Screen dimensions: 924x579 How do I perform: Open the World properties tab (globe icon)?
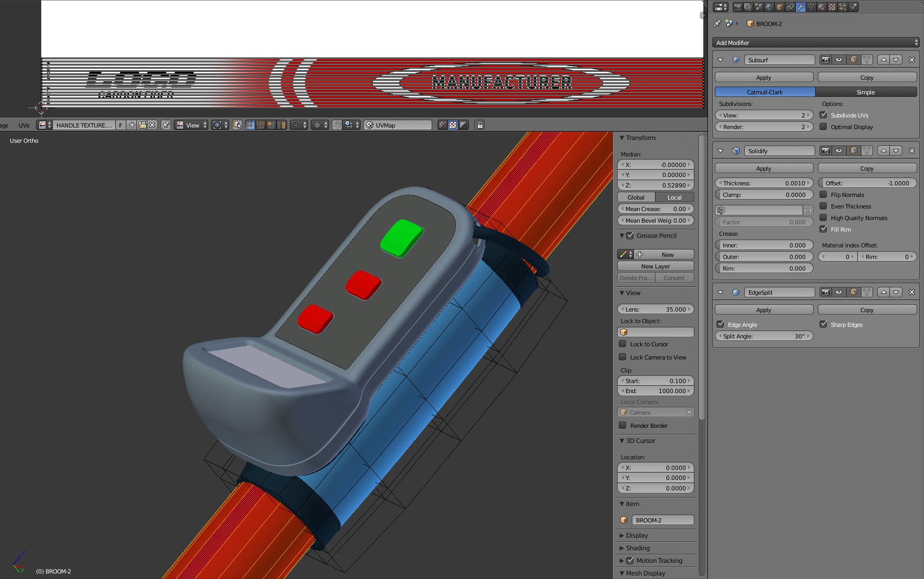[x=769, y=7]
